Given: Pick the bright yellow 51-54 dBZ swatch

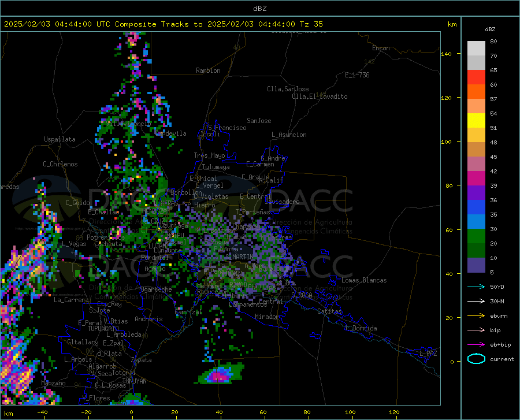Looking at the screenshot, I should click(x=476, y=121).
